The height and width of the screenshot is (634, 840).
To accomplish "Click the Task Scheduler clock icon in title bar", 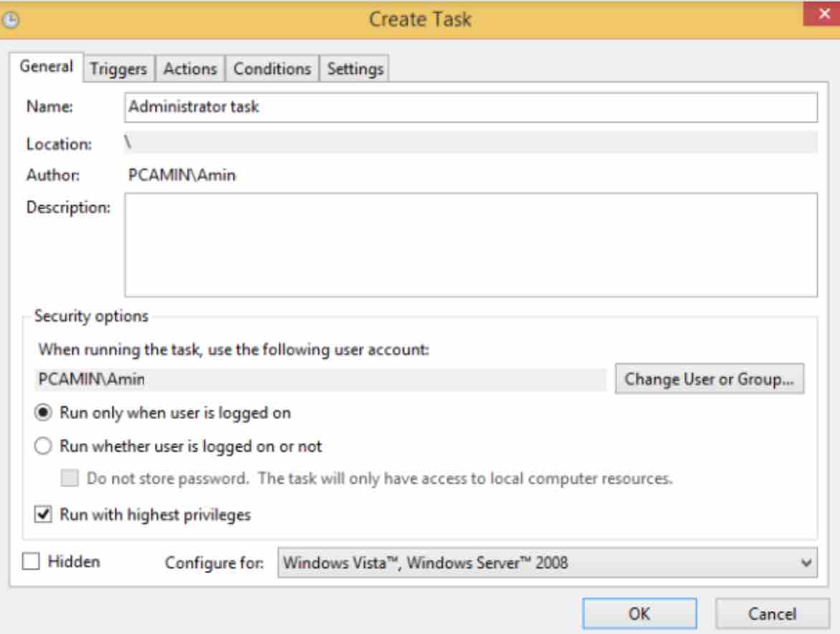I will (x=10, y=20).
